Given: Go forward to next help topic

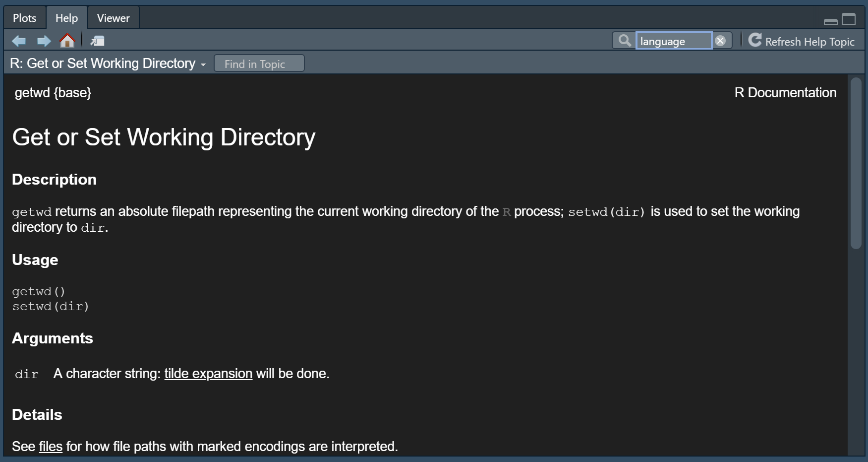Looking at the screenshot, I should pyautogui.click(x=44, y=41).
